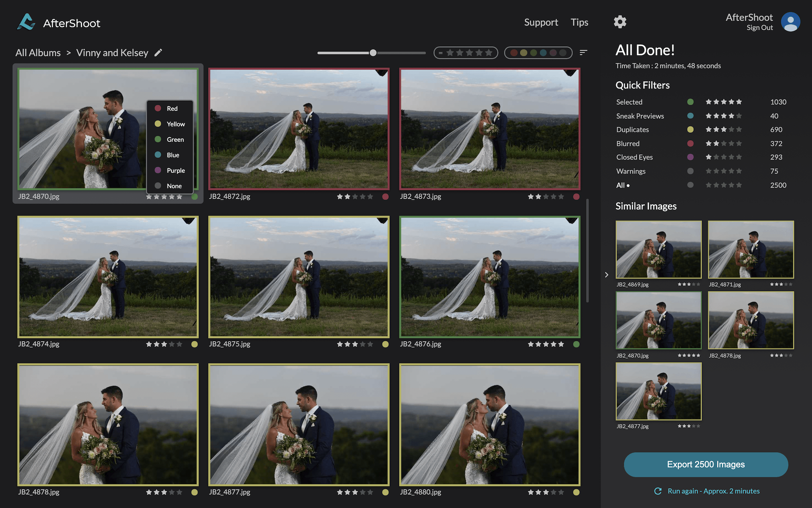Open settings via the gear icon
This screenshot has width=812, height=508.
point(620,22)
